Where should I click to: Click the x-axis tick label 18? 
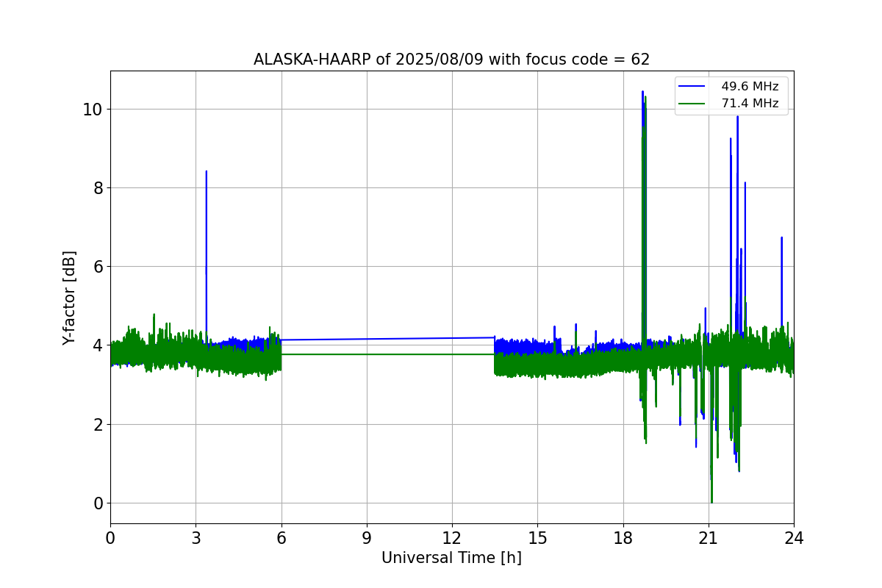click(623, 537)
